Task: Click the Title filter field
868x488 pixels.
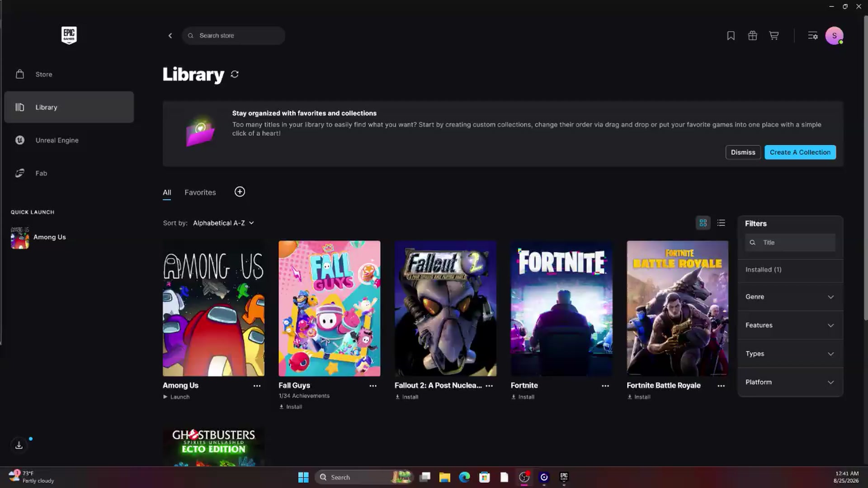Action: pyautogui.click(x=790, y=243)
